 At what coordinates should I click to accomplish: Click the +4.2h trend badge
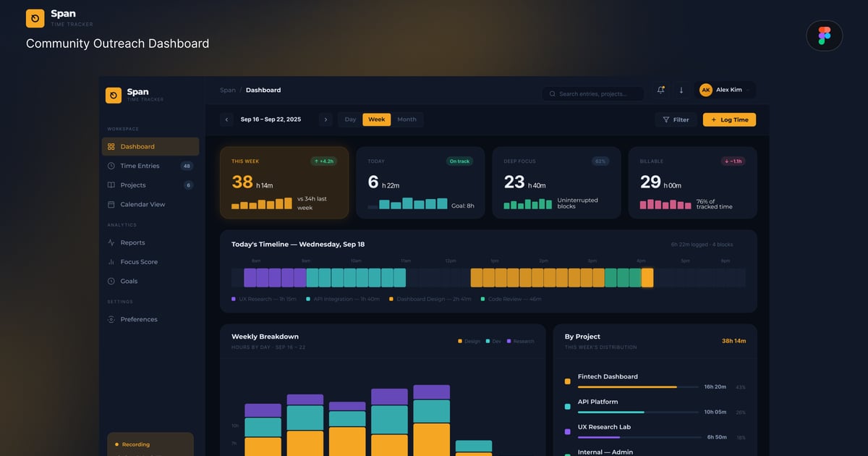pyautogui.click(x=324, y=161)
